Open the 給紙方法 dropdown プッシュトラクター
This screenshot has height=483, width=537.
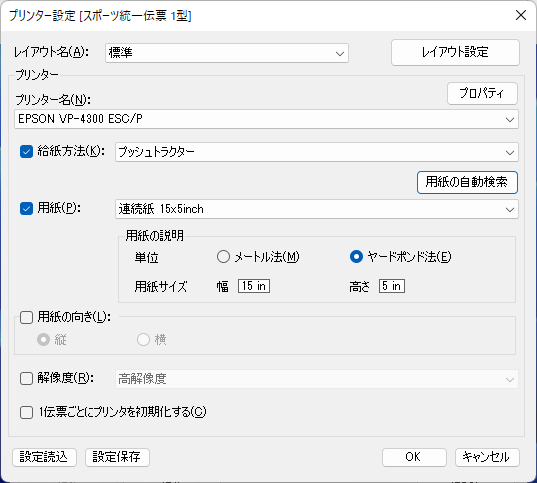[317, 152]
